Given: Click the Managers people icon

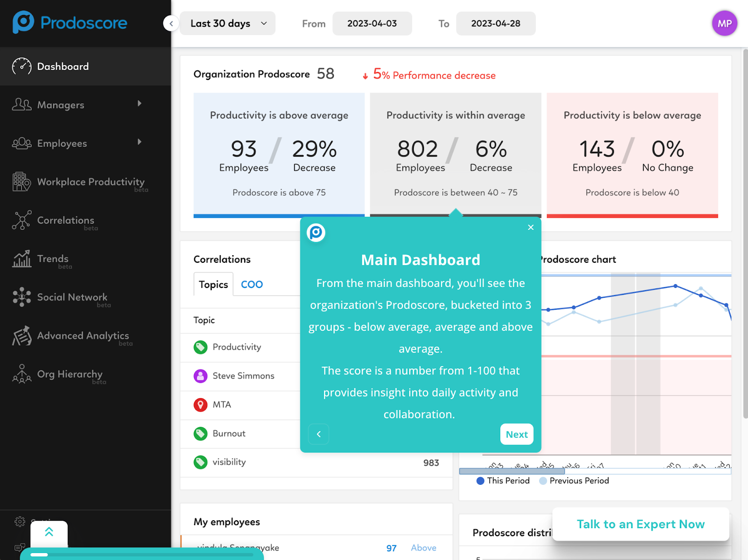Looking at the screenshot, I should [x=22, y=105].
